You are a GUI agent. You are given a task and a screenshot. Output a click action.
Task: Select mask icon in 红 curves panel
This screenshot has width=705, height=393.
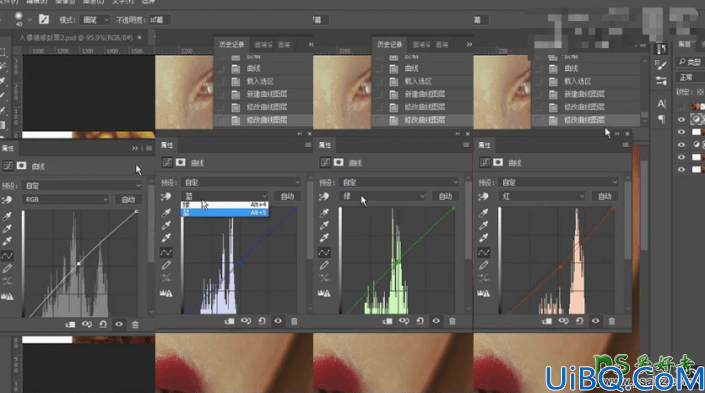tap(498, 162)
